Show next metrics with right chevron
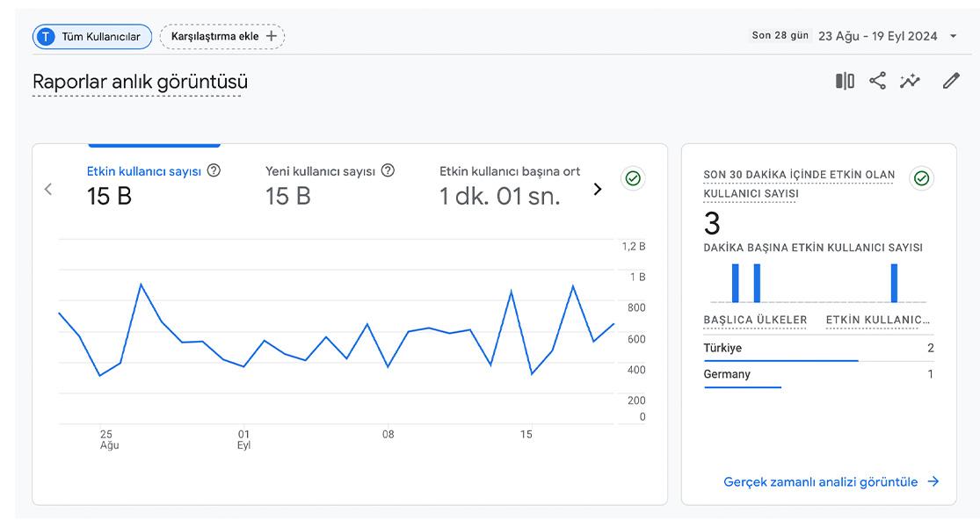The height and width of the screenshot is (527, 980). [x=598, y=189]
